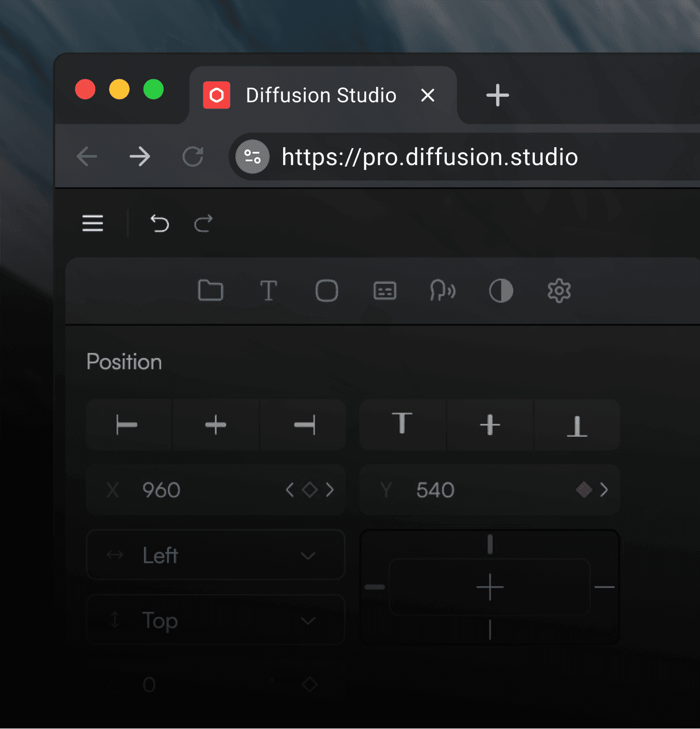This screenshot has height=729, width=700.
Task: Reload the current page
Action: click(193, 156)
